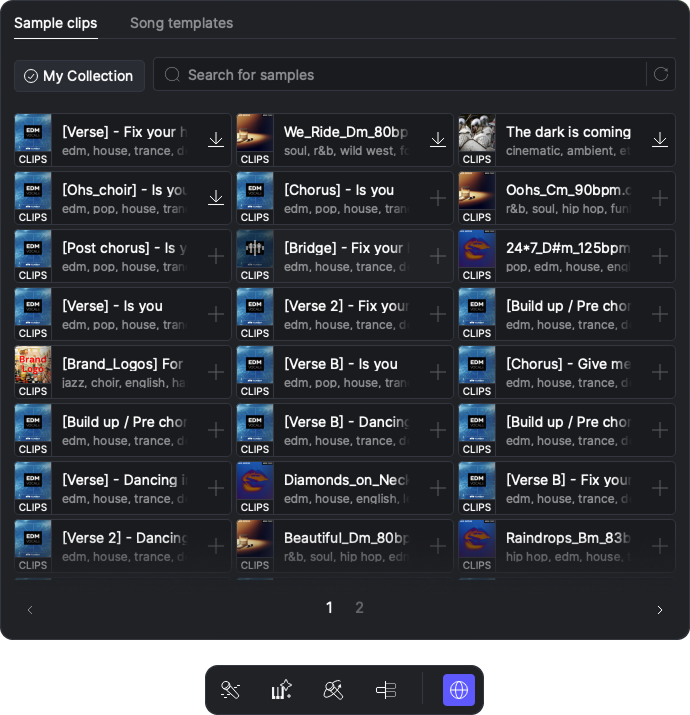Add Diamonds_on_Neck clip using plus icon
Screen dimensions: 690x715
(x=438, y=488)
